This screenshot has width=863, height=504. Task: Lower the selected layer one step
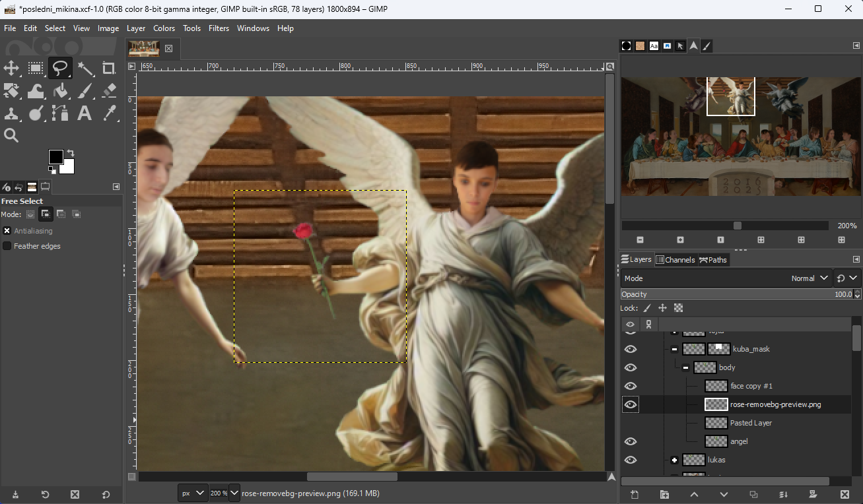pos(724,494)
